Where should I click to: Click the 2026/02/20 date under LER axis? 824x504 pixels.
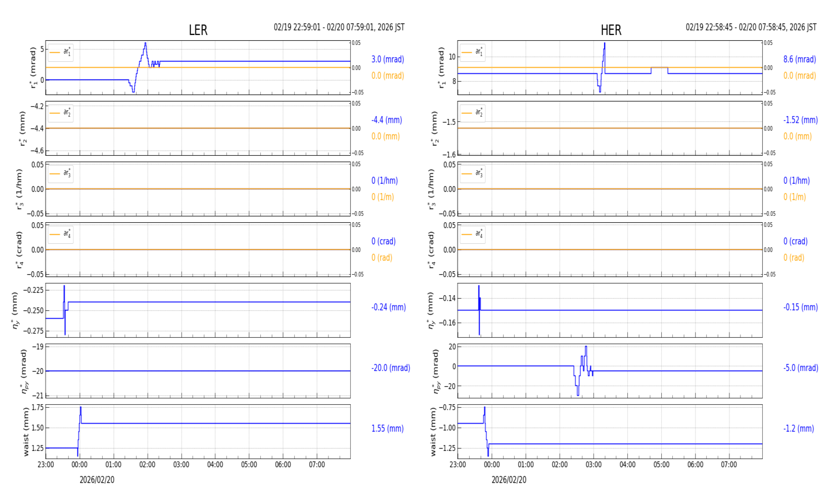click(x=97, y=480)
